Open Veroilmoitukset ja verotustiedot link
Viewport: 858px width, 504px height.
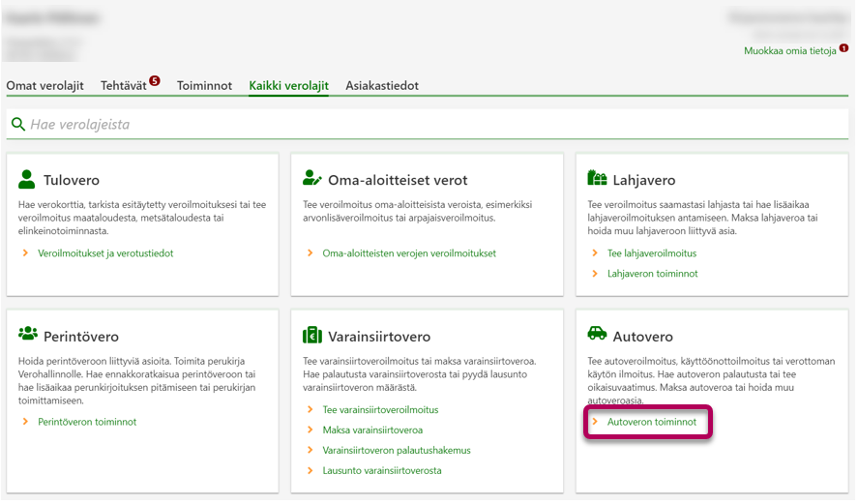point(105,253)
